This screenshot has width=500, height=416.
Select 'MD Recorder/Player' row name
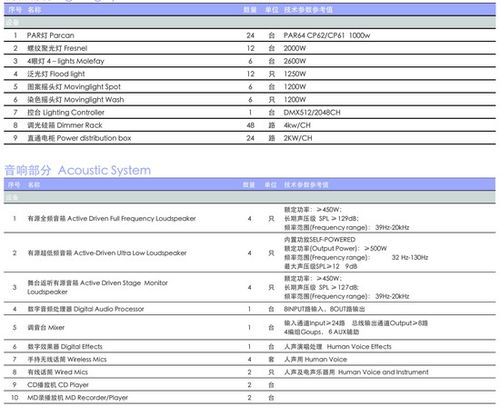[77, 398]
